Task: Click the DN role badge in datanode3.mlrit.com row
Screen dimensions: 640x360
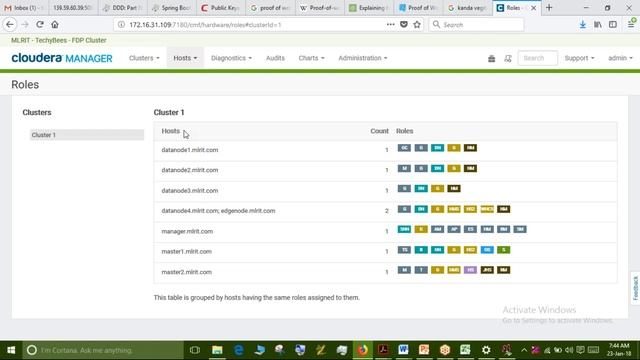Action: point(421,189)
